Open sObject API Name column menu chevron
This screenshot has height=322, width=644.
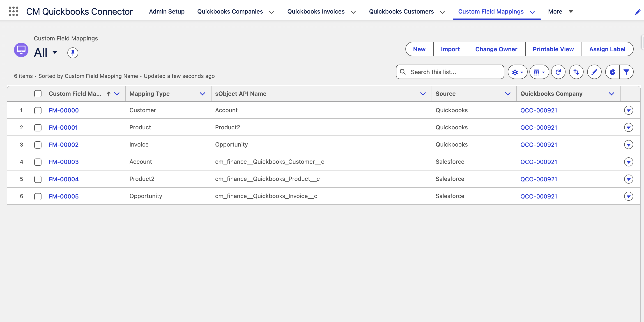click(423, 94)
